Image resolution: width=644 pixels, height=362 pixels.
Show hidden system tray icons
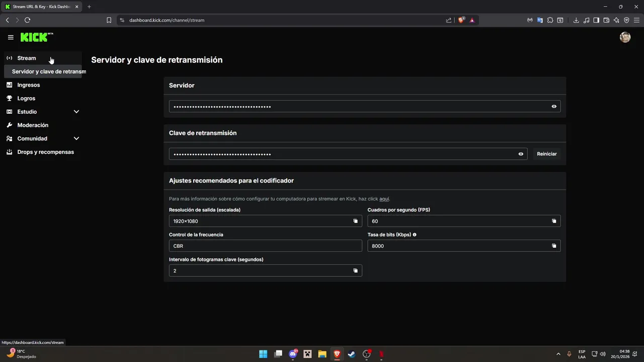[x=558, y=354]
